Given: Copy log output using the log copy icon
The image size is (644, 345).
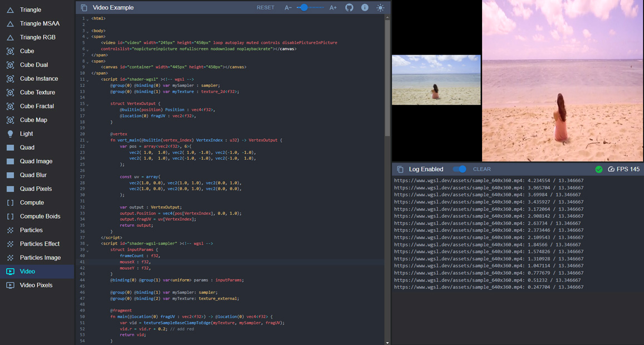Looking at the screenshot, I should point(400,169).
